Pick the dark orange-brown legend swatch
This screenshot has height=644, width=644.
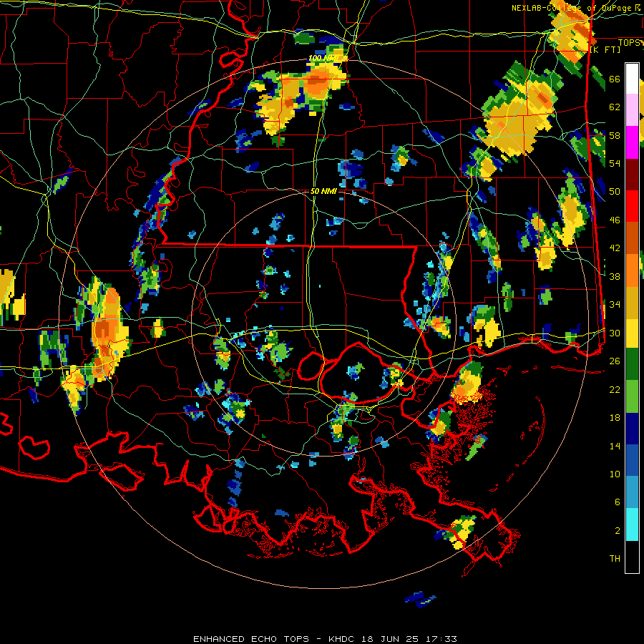click(x=632, y=238)
